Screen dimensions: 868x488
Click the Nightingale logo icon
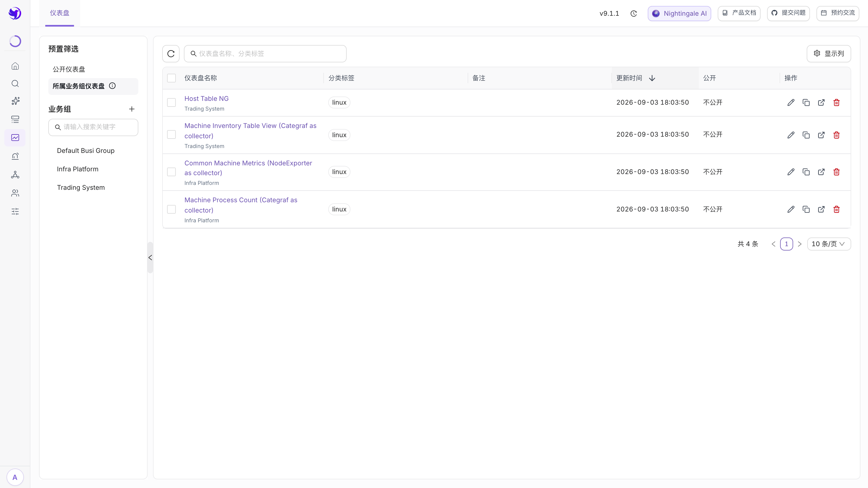click(x=15, y=13)
